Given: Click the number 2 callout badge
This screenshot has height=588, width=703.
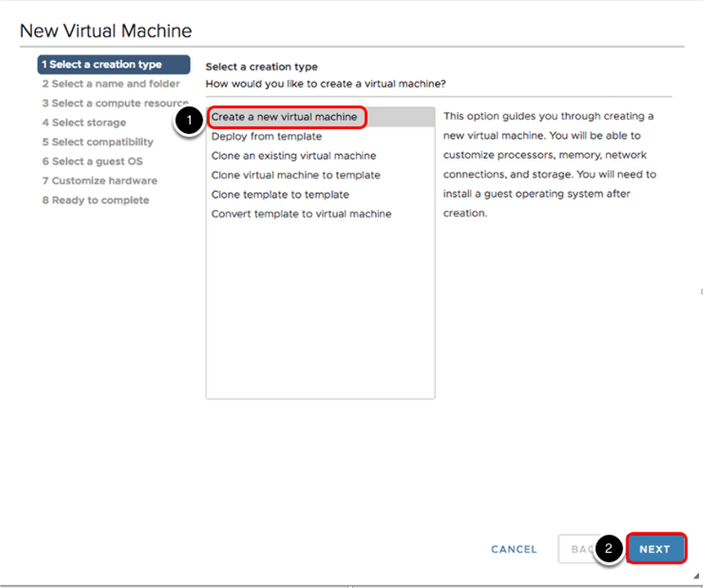Looking at the screenshot, I should (611, 550).
